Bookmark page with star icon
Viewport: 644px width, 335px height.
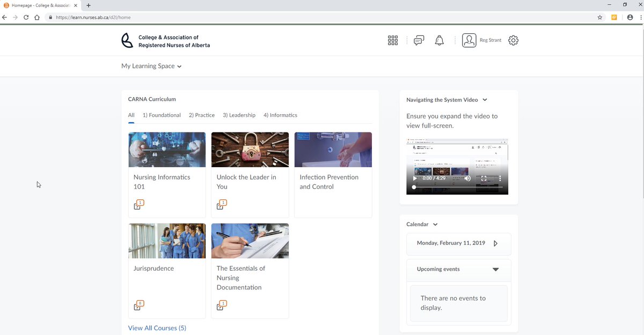600,17
